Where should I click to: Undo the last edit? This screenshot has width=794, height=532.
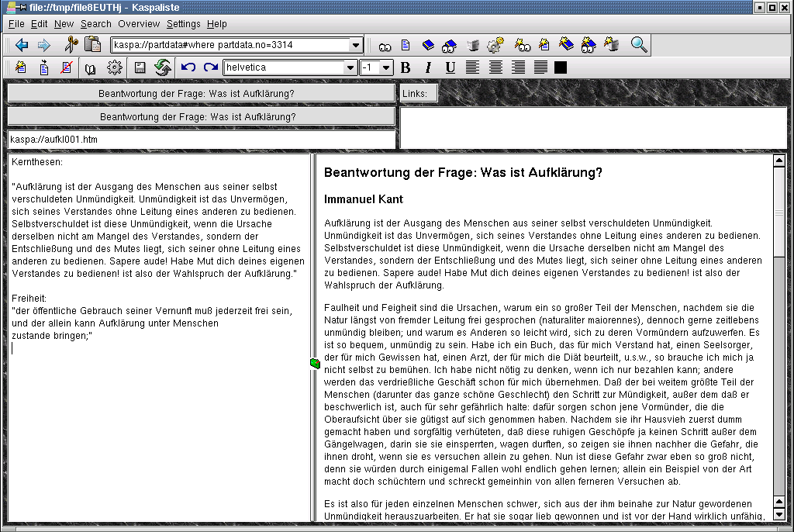point(188,67)
